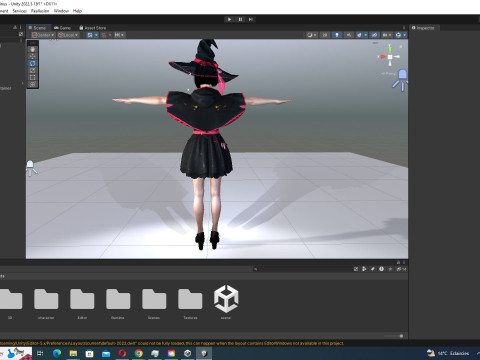The image size is (480, 360).
Task: Click the Persp label under the gizmo
Action: (x=389, y=73)
